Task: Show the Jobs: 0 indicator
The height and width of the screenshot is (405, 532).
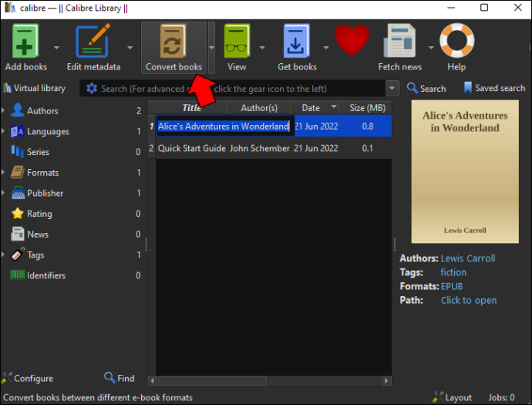Action: click(501, 397)
